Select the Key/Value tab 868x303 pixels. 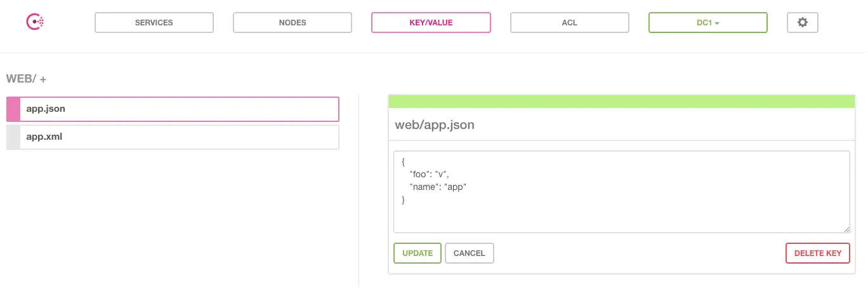click(x=431, y=22)
